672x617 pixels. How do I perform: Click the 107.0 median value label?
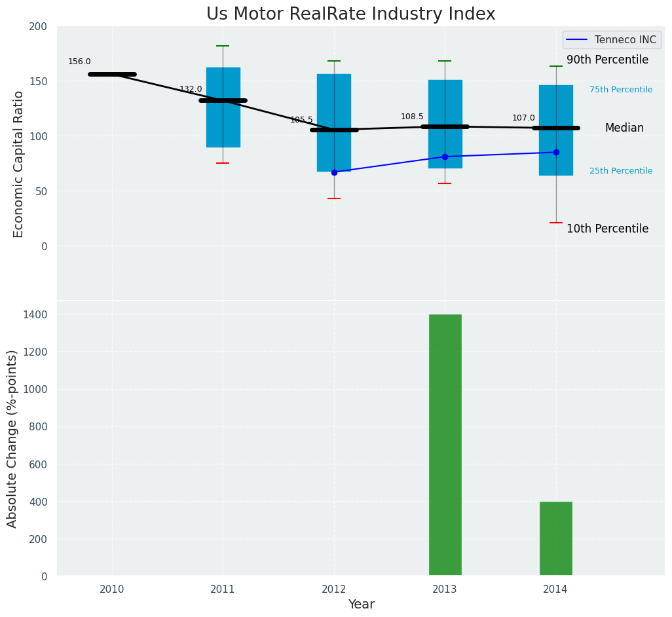pyautogui.click(x=523, y=118)
